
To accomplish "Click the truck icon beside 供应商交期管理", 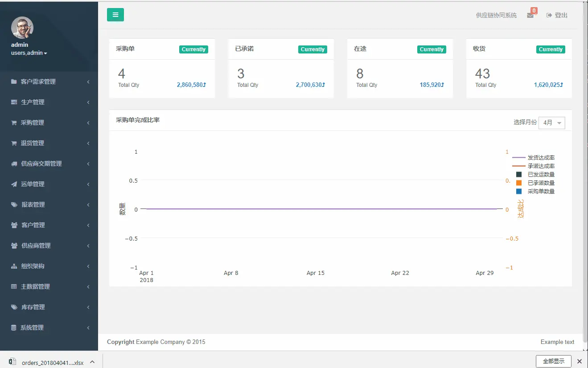I will (14, 164).
